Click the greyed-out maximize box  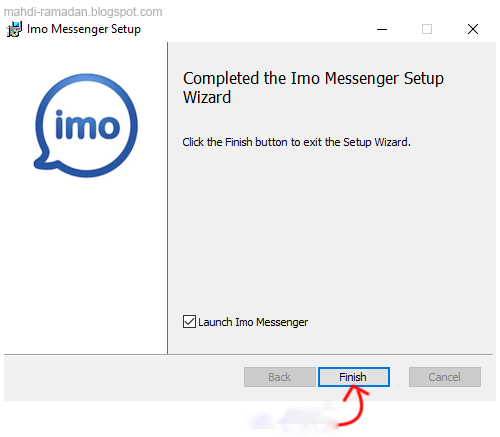click(x=427, y=29)
